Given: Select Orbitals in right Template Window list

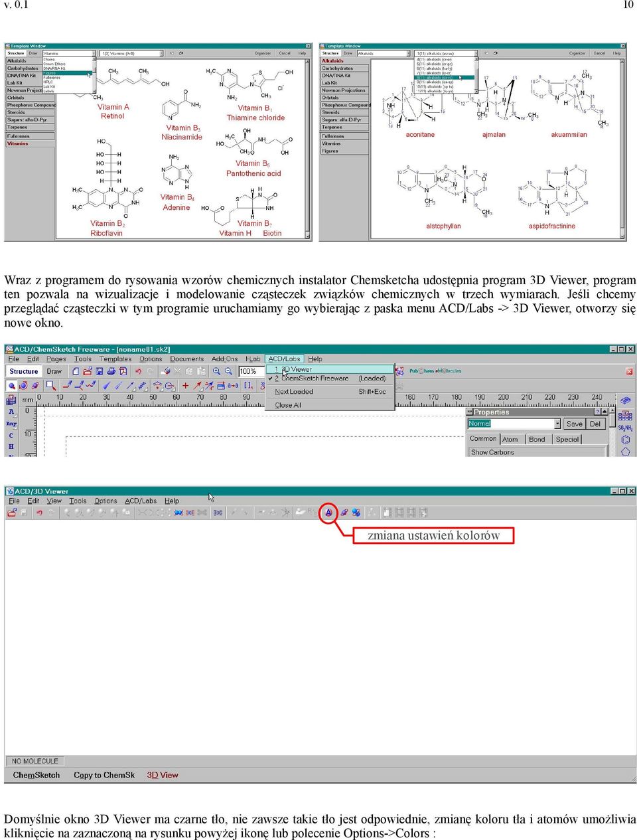Looking at the screenshot, I should 344,98.
